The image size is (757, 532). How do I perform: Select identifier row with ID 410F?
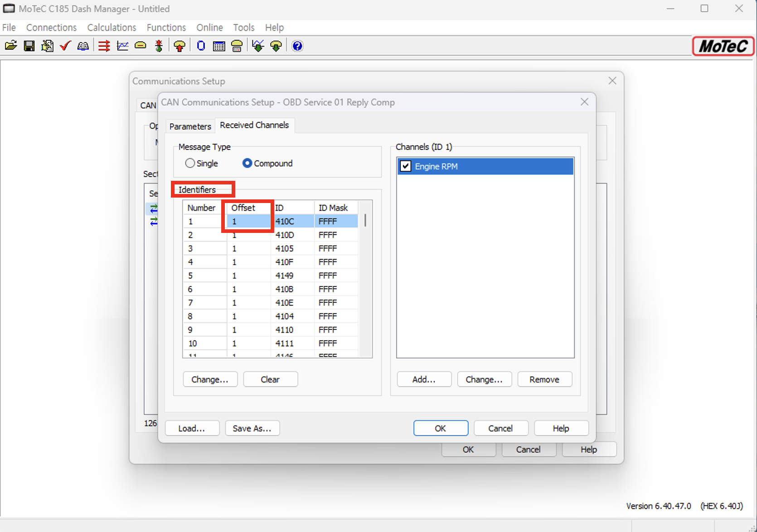(271, 262)
